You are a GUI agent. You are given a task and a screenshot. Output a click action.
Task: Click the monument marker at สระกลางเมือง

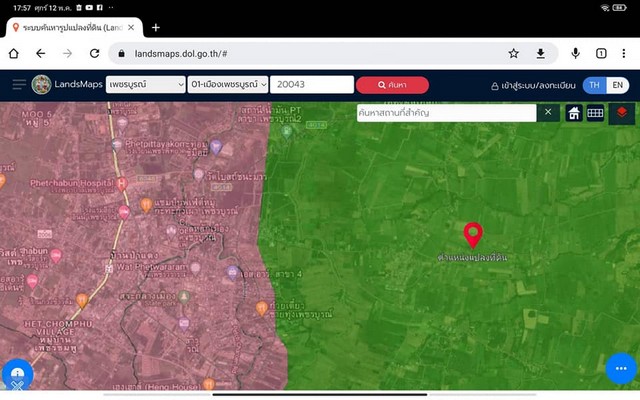[184, 297]
